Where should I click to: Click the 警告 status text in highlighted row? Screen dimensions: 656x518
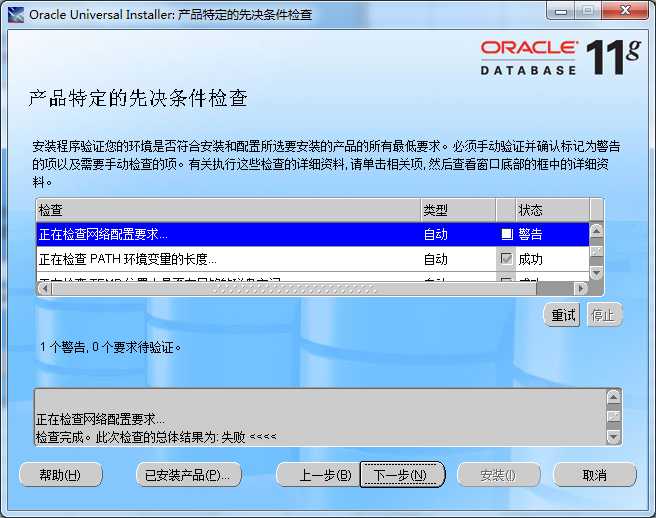click(x=530, y=234)
